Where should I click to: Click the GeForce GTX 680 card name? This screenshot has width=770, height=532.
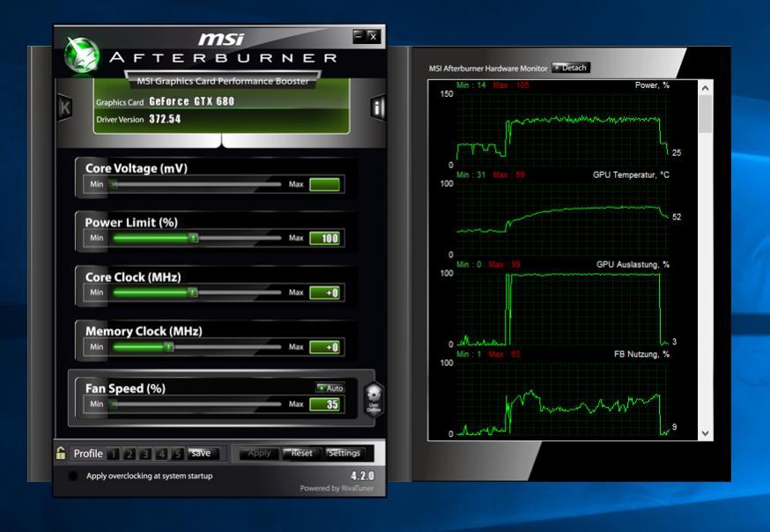(x=191, y=101)
